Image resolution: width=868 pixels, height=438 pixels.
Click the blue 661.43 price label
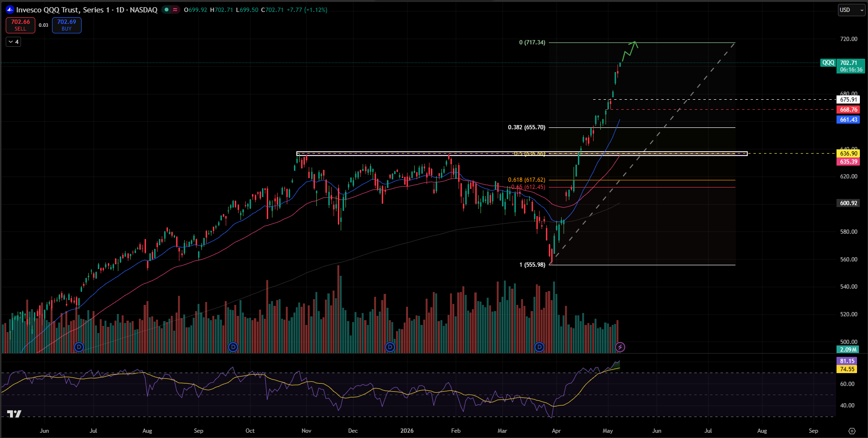(848, 120)
